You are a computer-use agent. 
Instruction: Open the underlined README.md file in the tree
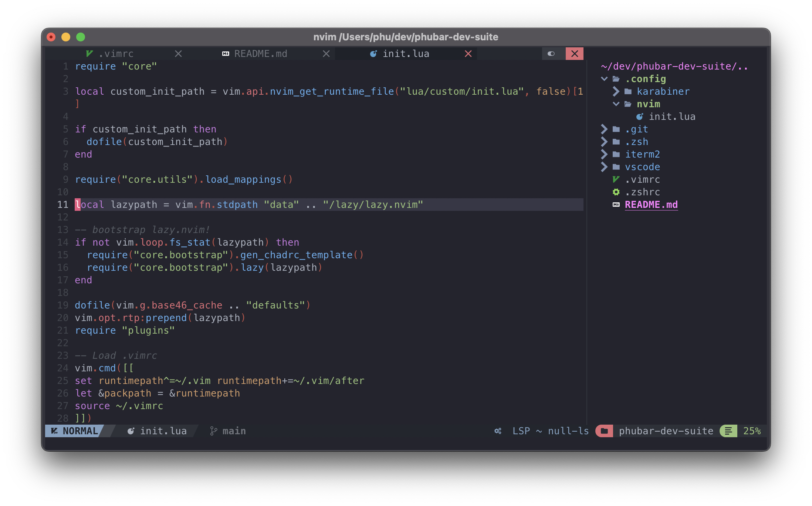pyautogui.click(x=651, y=205)
